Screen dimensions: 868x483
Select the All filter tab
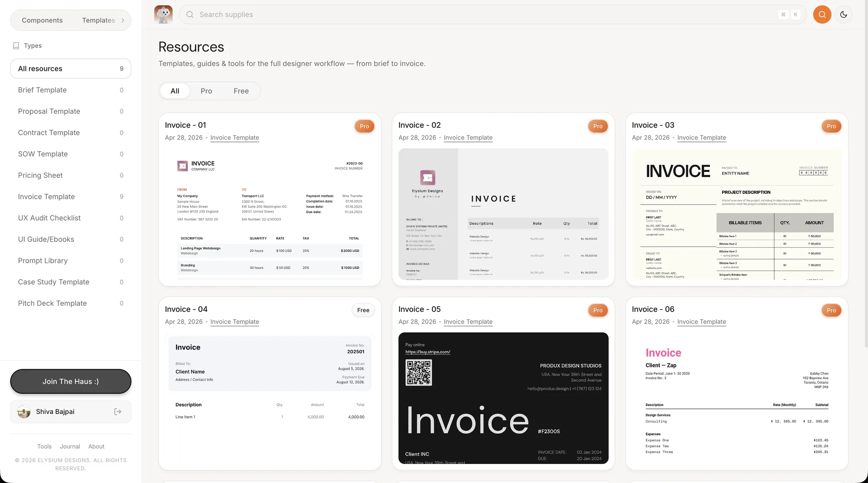click(x=175, y=91)
